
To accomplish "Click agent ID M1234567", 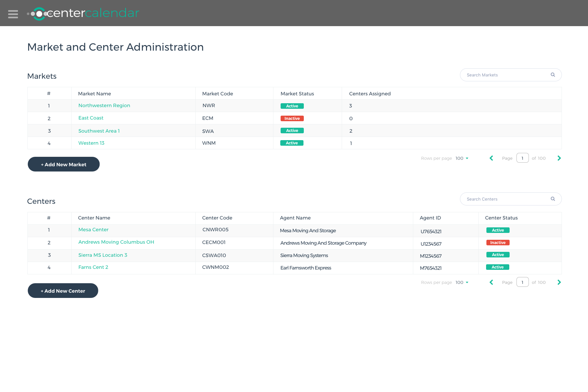I will pos(431,256).
